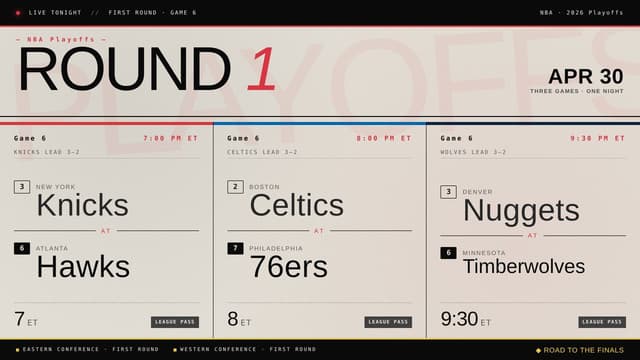
Task: Click Game 6 label in Celtics card
Action: click(x=244, y=138)
